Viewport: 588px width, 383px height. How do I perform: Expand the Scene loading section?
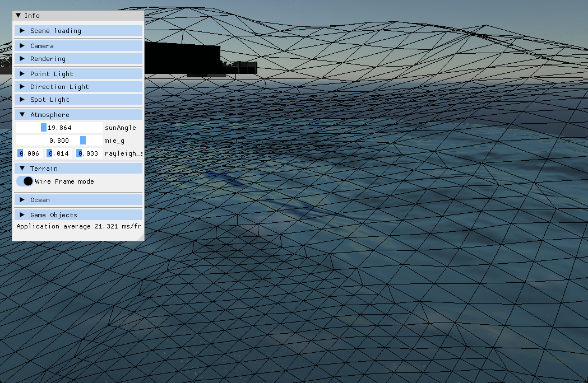[x=78, y=31]
